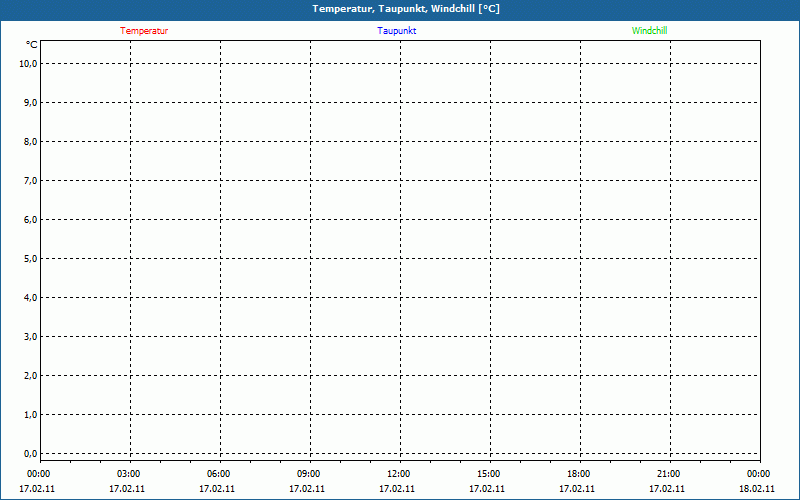Click the 17.02.11 date below 12:00
This screenshot has height=500, width=800.
click(x=397, y=489)
